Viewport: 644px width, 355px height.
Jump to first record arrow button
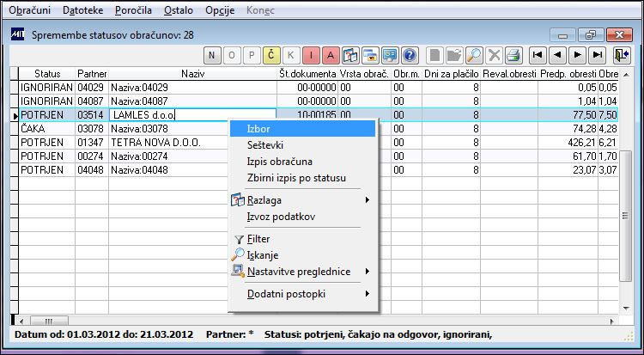pos(538,55)
